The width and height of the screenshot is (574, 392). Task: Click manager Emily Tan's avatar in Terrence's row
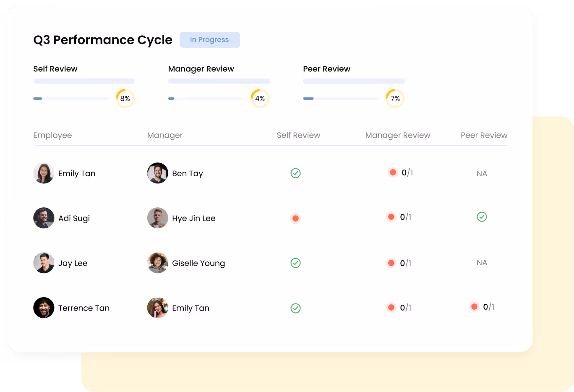point(158,308)
